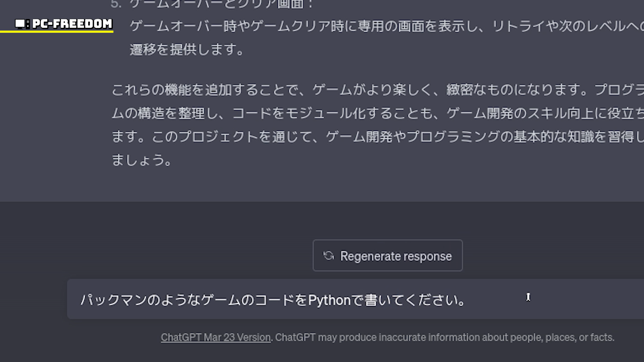Click the yellow underline beneath PC-FREEDOM logo
Image resolution: width=644 pixels, height=362 pixels.
(x=57, y=32)
